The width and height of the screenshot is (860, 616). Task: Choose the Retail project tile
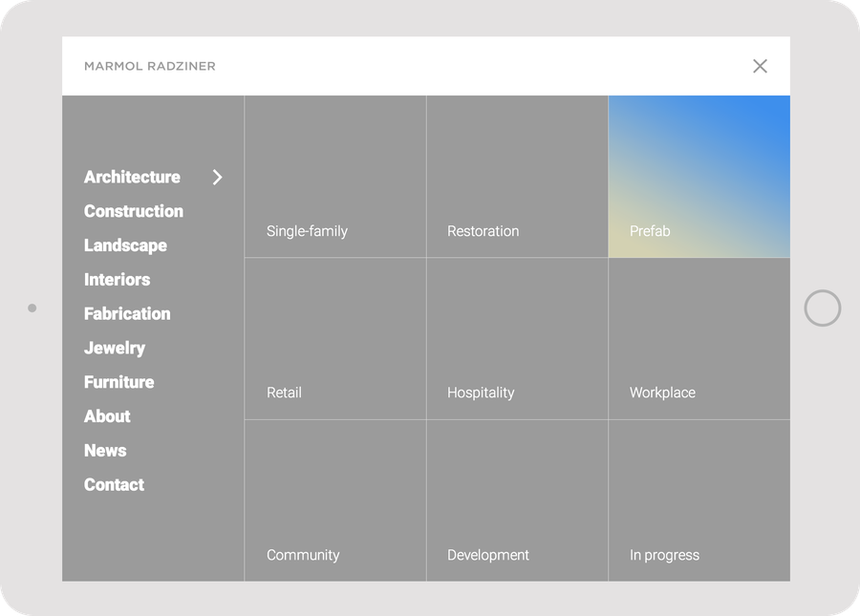[335, 339]
